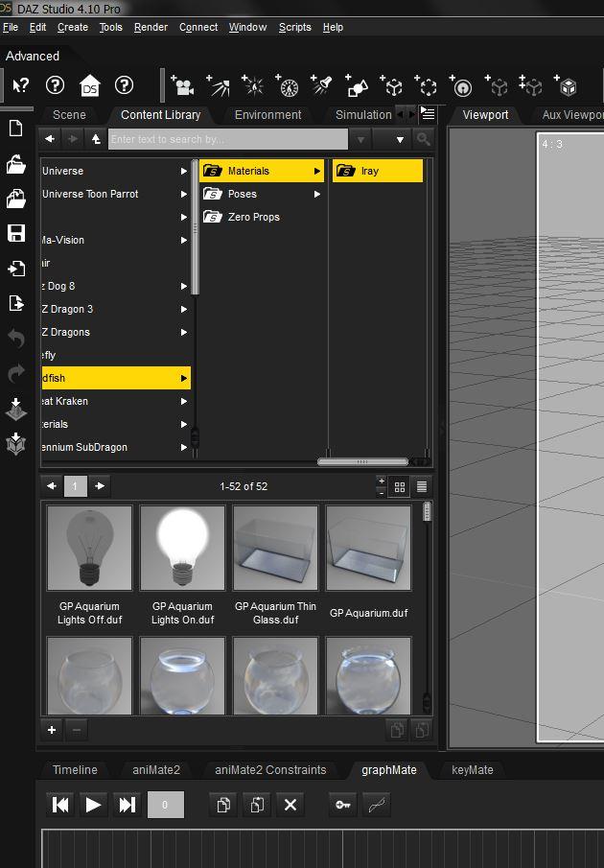Go back in content library navigation
Image resolution: width=604 pixels, height=868 pixels.
50,139
